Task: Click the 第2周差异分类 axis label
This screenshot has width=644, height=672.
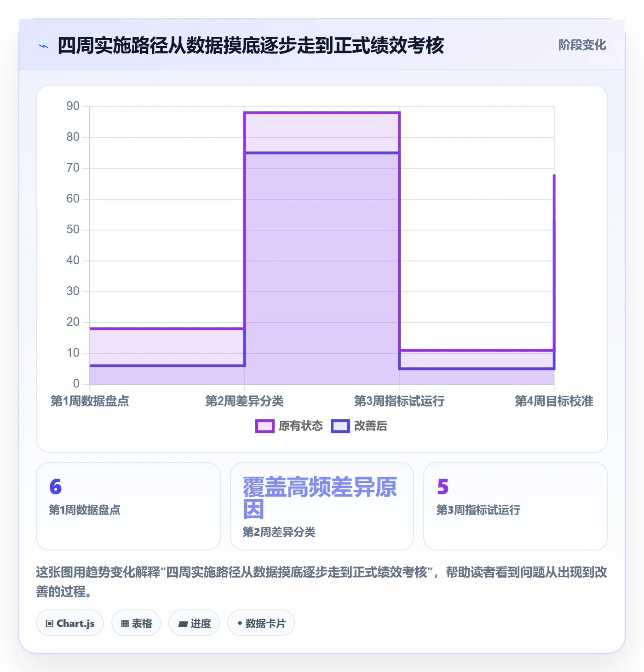Action: pyautogui.click(x=245, y=401)
